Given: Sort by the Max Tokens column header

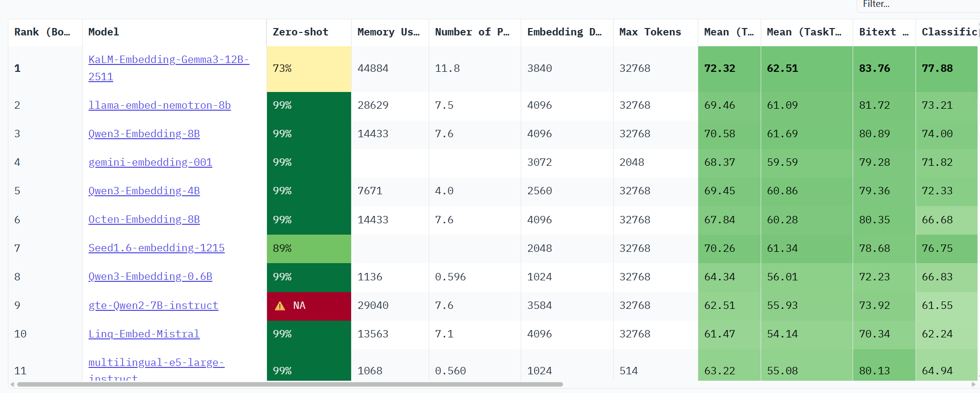Looking at the screenshot, I should point(650,32).
